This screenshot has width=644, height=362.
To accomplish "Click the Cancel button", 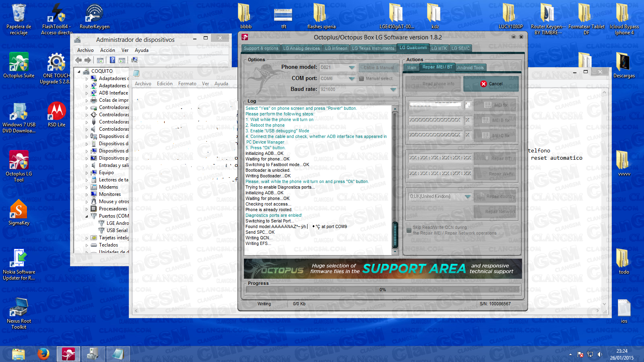I will click(x=491, y=84).
